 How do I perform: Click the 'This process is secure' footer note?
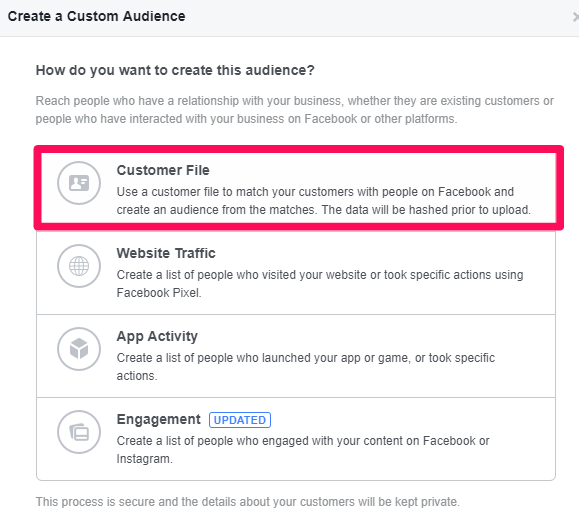(x=247, y=502)
